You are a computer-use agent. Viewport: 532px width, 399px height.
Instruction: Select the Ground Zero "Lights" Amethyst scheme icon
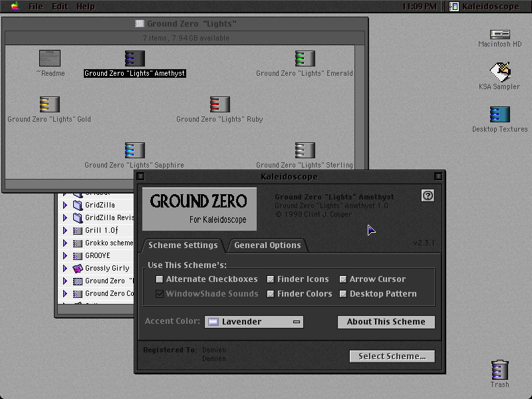tap(135, 59)
